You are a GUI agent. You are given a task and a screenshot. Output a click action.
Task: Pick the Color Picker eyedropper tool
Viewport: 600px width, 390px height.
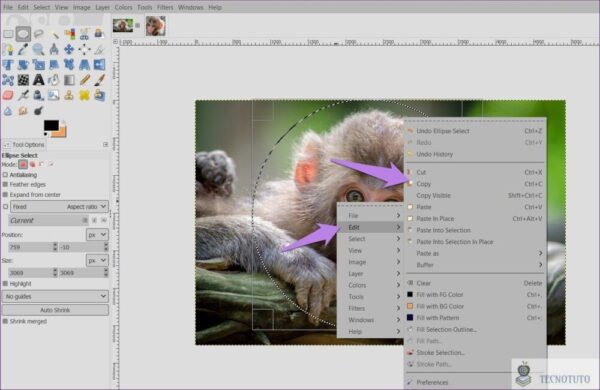[x=23, y=49]
